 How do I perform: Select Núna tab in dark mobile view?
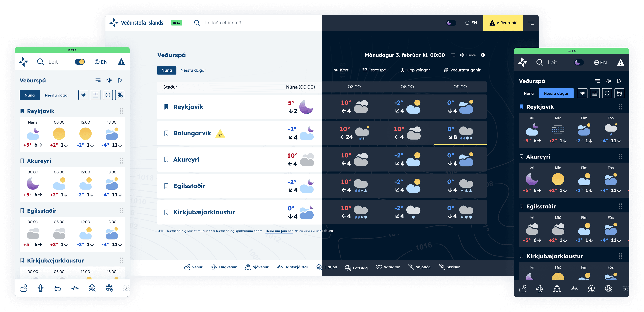529,93
